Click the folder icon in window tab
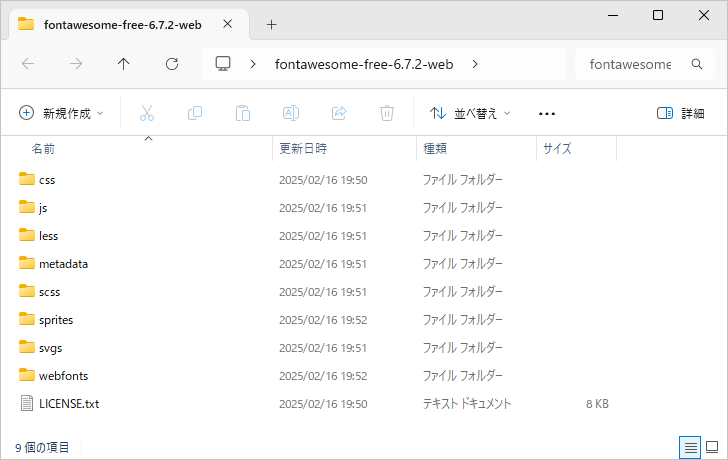 point(26,24)
